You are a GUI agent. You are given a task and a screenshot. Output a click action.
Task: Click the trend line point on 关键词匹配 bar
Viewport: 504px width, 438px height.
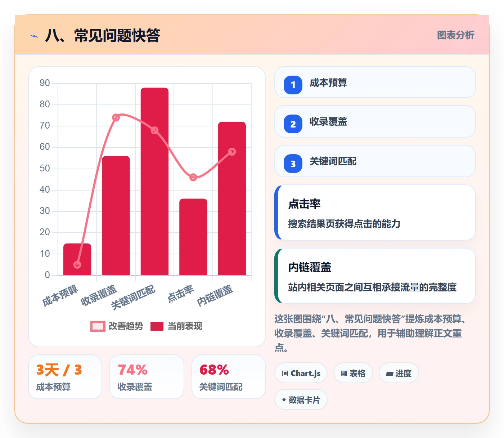(154, 130)
